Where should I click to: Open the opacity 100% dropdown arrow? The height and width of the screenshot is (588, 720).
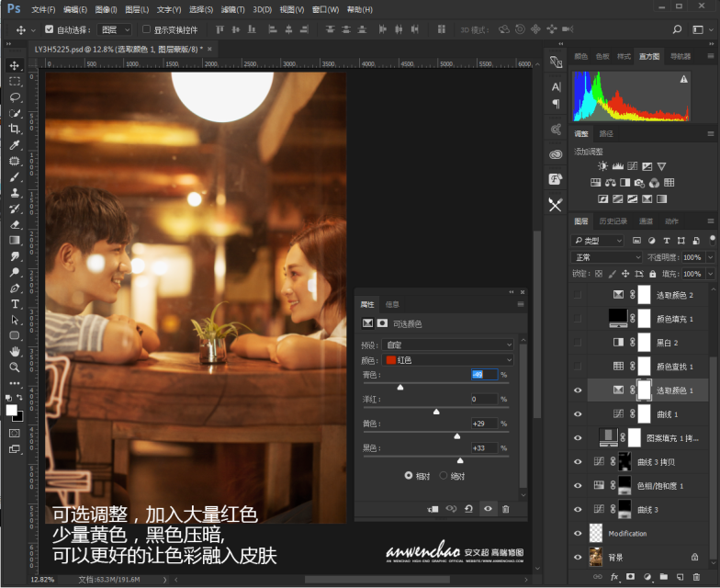[711, 257]
